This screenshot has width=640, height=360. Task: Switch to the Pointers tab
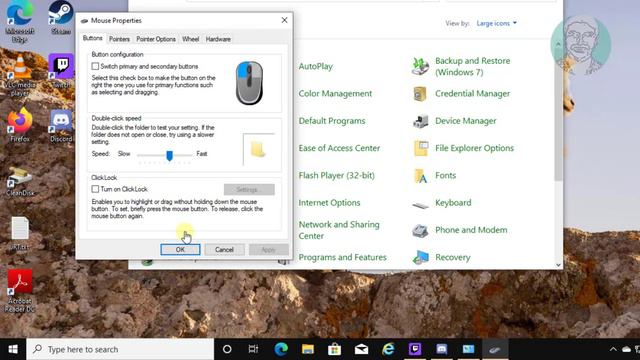119,39
